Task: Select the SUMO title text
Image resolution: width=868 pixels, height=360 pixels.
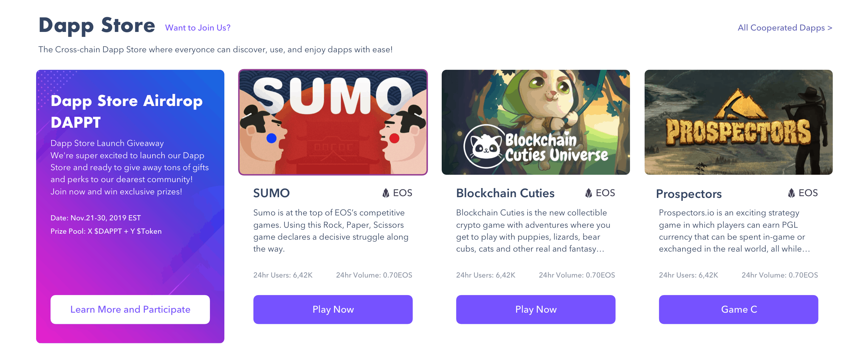Action: (271, 193)
